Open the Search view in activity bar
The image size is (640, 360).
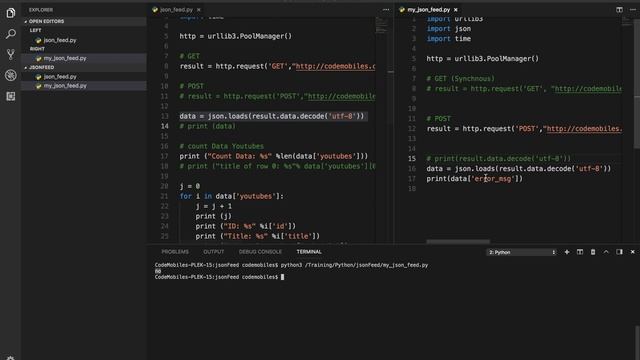click(x=11, y=33)
